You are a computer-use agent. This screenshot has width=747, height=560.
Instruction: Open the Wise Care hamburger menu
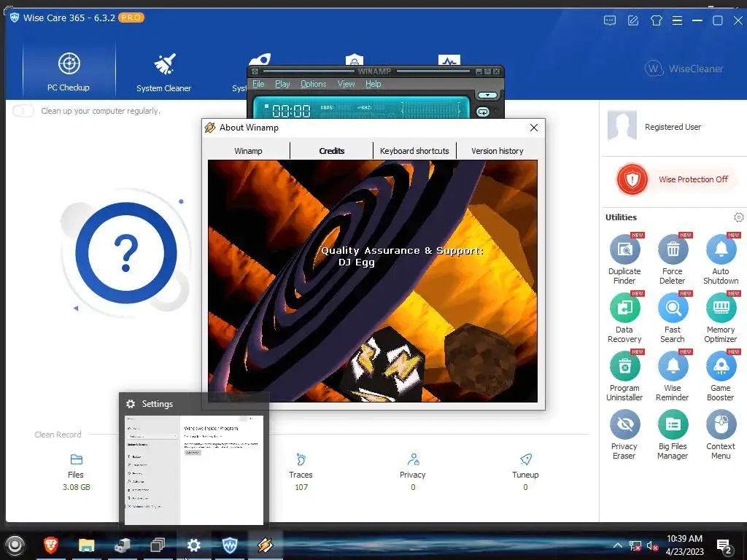pos(677,20)
